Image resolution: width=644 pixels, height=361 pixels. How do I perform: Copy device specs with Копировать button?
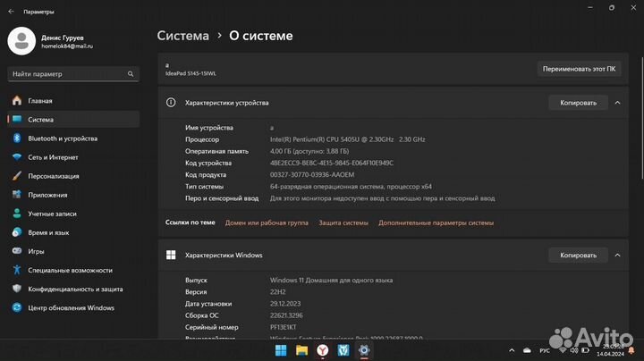tap(579, 103)
